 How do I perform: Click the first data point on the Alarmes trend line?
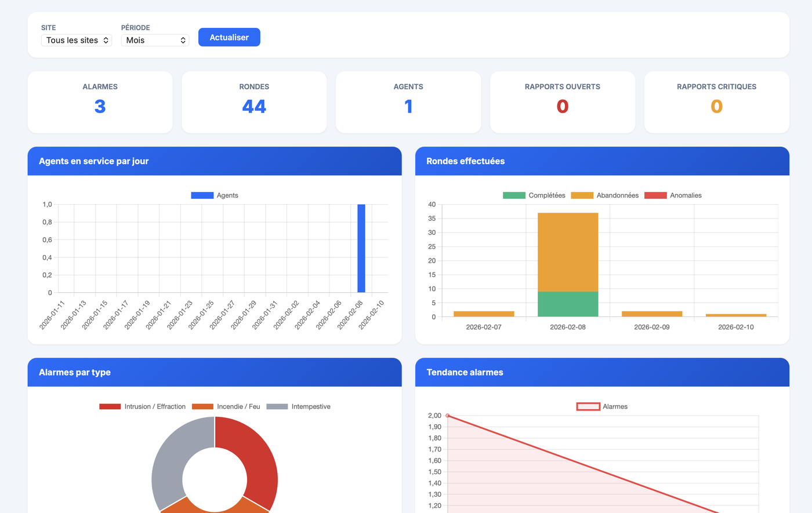tap(447, 416)
